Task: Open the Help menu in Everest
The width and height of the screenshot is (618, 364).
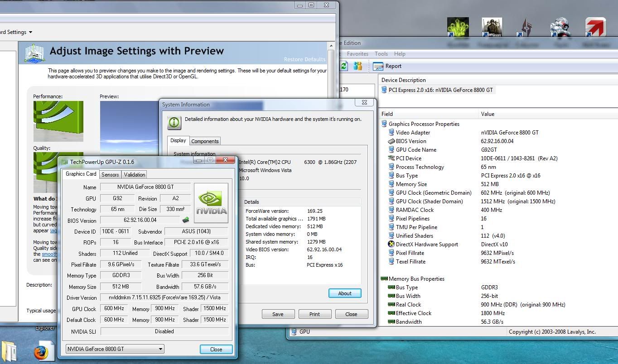Action: click(400, 54)
